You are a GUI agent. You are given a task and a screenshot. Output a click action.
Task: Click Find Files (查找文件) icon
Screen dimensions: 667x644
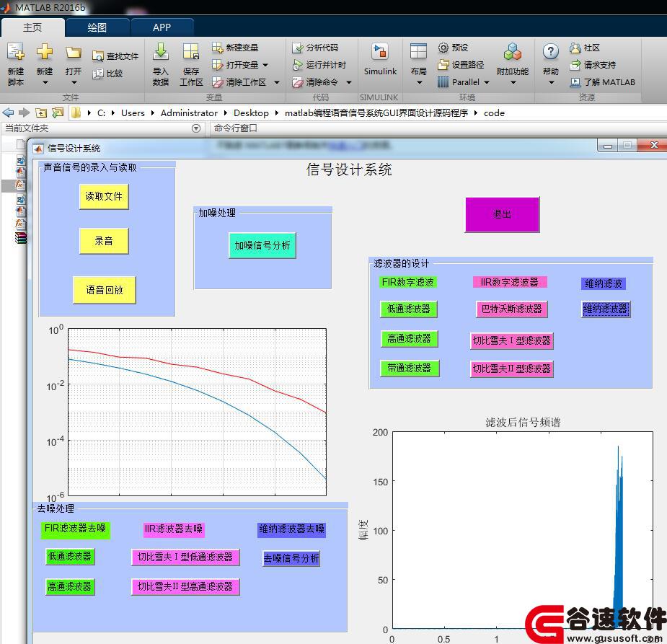pyautogui.click(x=98, y=56)
